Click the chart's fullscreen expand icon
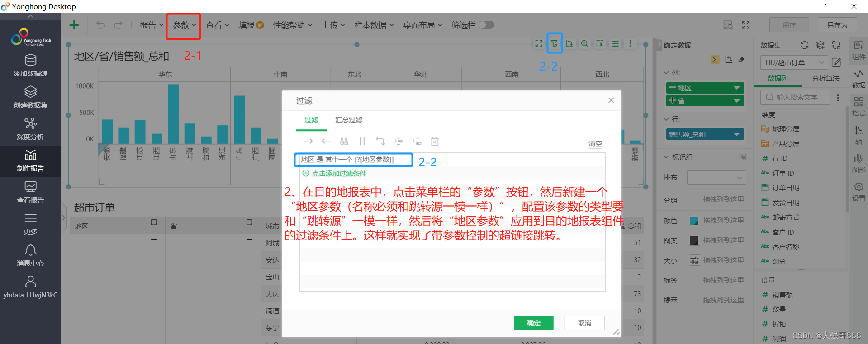The width and height of the screenshot is (868, 344). [x=539, y=44]
